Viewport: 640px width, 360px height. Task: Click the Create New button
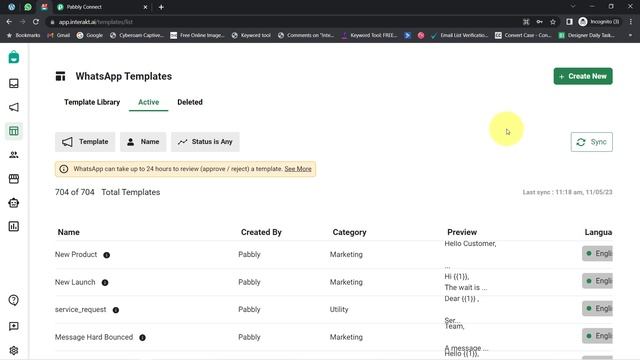(583, 76)
